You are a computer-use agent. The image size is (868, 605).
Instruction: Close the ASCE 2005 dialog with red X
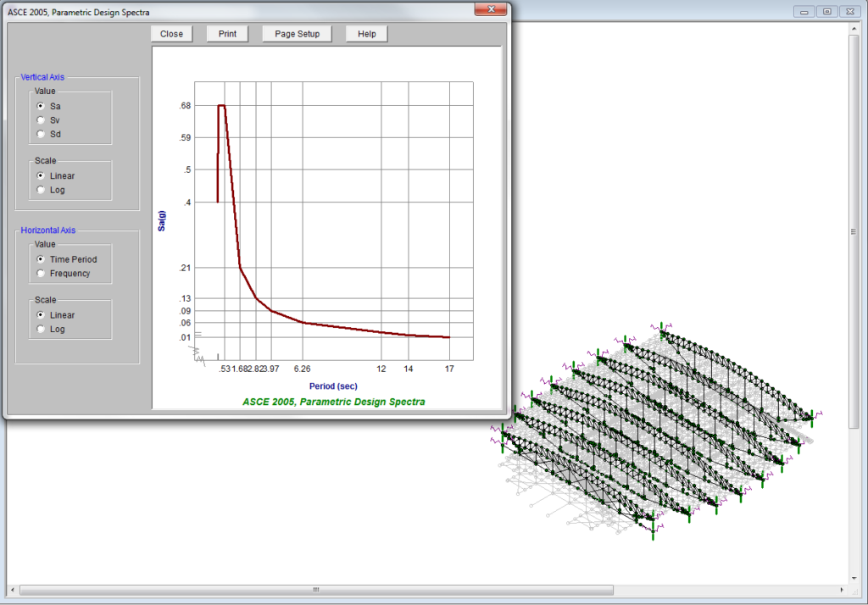[x=491, y=9]
